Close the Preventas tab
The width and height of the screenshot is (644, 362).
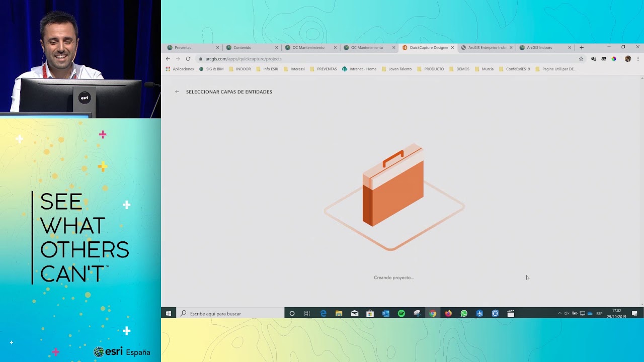pyautogui.click(x=218, y=48)
